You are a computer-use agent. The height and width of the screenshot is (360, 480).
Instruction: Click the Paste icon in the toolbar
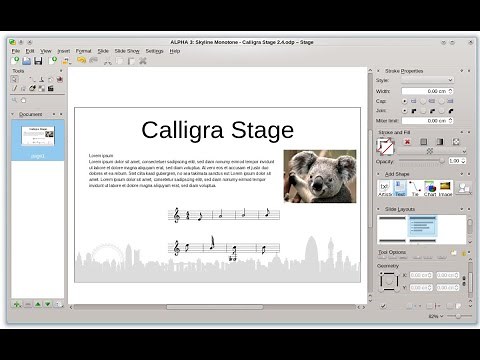(131, 61)
